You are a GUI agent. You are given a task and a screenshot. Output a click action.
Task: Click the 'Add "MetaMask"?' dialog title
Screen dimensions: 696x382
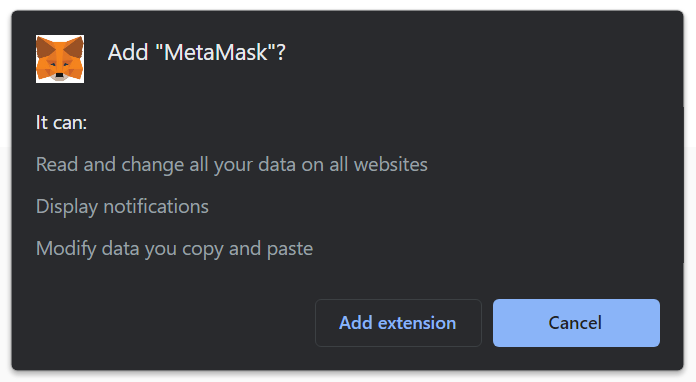tap(197, 52)
